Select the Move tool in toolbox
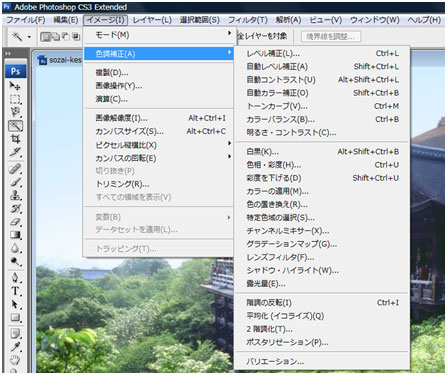 pyautogui.click(x=15, y=86)
